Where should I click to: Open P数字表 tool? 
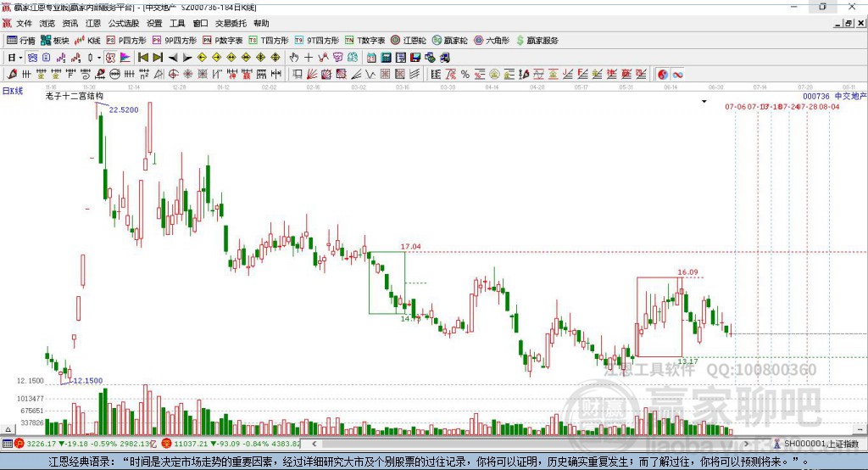(x=223, y=41)
